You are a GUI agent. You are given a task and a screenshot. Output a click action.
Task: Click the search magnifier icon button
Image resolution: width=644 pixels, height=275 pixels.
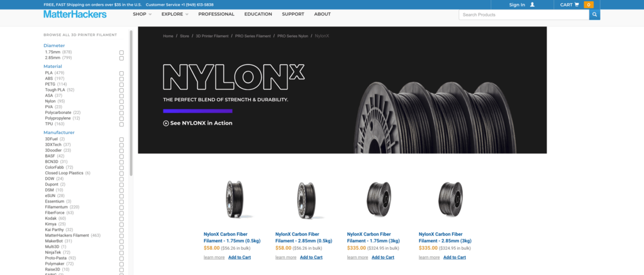[594, 15]
